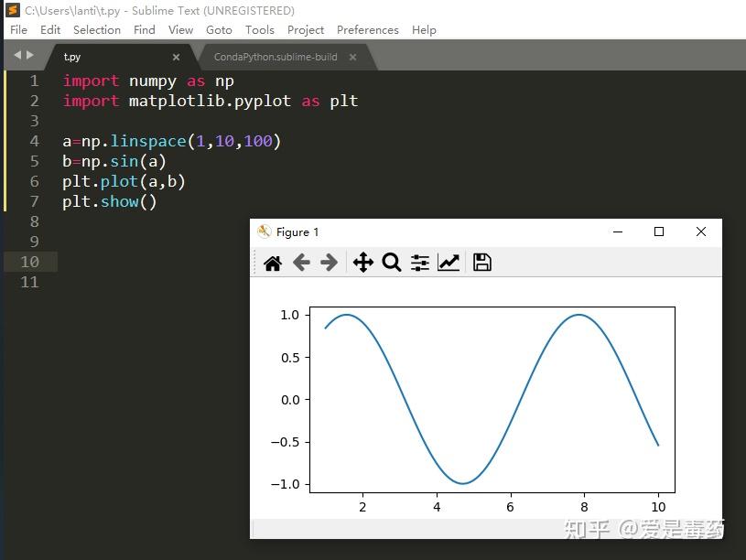Select the Pan tool in the figure toolbar
This screenshot has height=560, width=746.
(362, 263)
